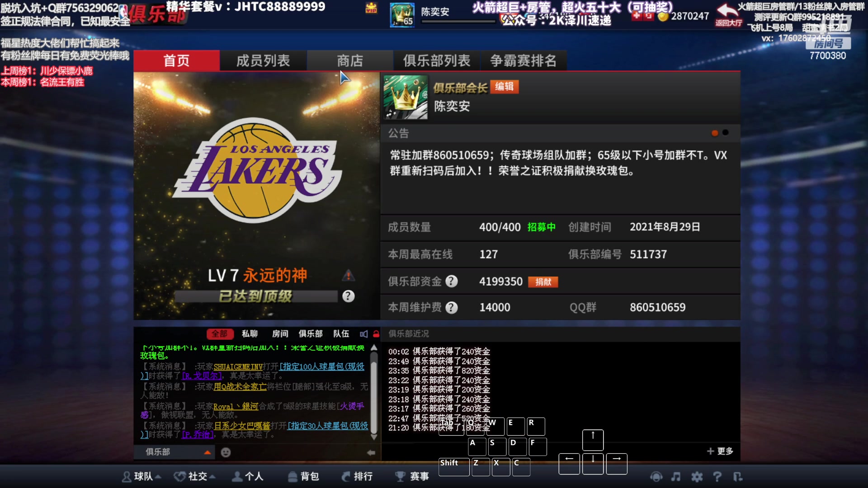Open the help icon next to 俱乐部资金
Image resolution: width=868 pixels, height=488 pixels.
coord(451,282)
